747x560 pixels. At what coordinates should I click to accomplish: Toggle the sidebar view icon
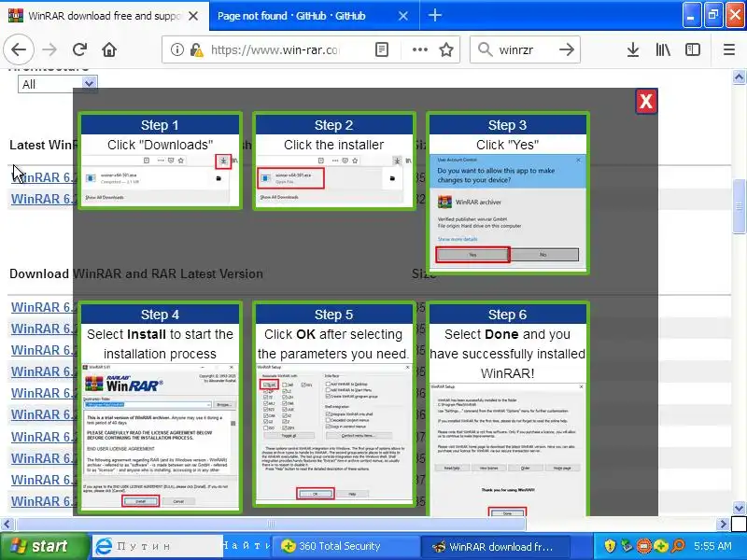click(x=693, y=49)
